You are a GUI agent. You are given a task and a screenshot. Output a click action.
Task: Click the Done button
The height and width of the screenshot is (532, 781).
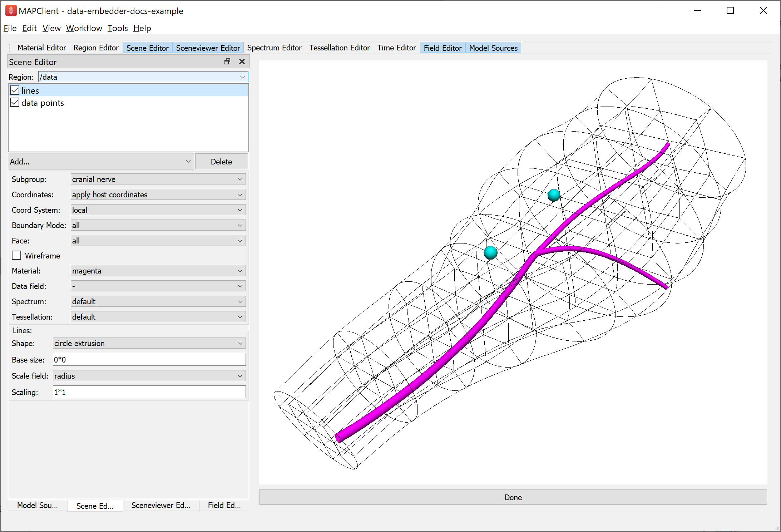pyautogui.click(x=513, y=497)
